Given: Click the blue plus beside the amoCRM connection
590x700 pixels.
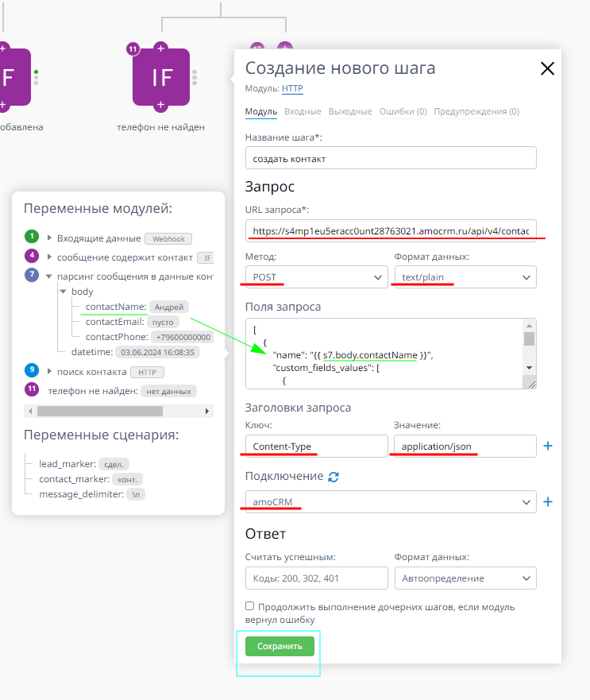Looking at the screenshot, I should point(547,501).
